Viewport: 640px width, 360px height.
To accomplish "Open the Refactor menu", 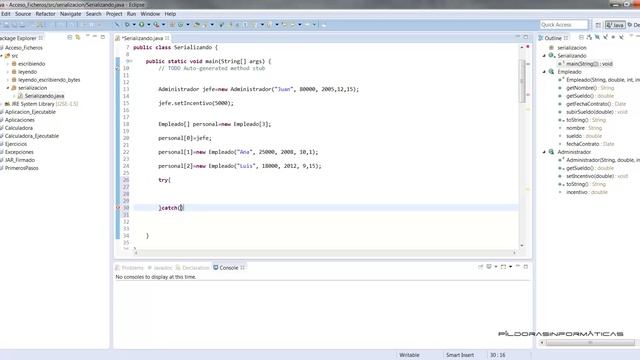I will (45, 13).
